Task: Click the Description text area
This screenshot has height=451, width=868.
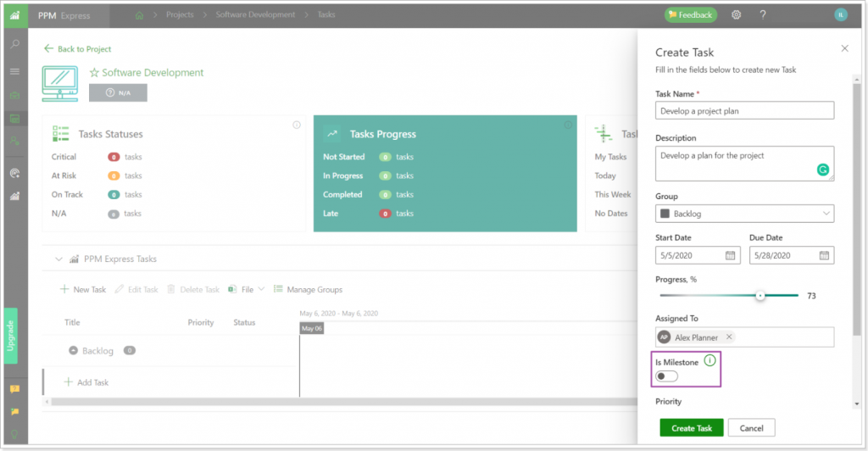Action: [x=744, y=164]
